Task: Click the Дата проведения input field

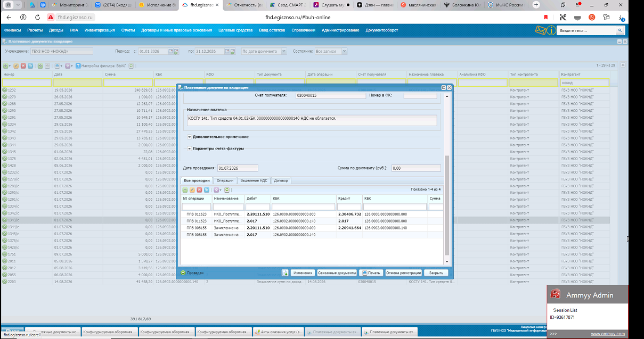Action: coord(238,168)
